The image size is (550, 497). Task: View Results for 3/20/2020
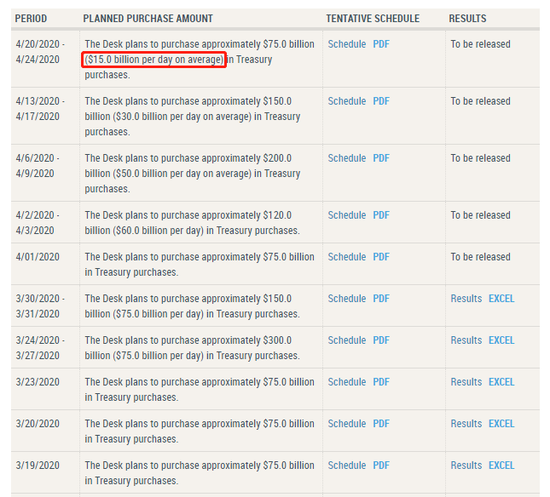pos(466,424)
